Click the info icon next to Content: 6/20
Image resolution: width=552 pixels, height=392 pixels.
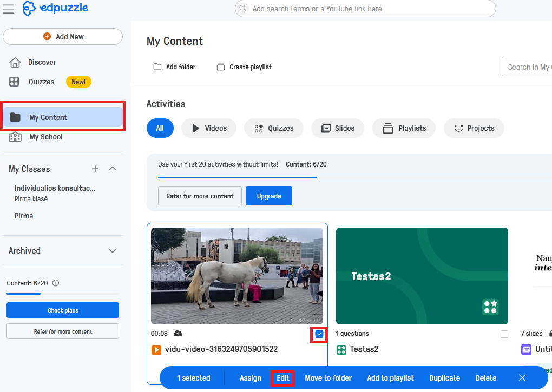pyautogui.click(x=55, y=283)
